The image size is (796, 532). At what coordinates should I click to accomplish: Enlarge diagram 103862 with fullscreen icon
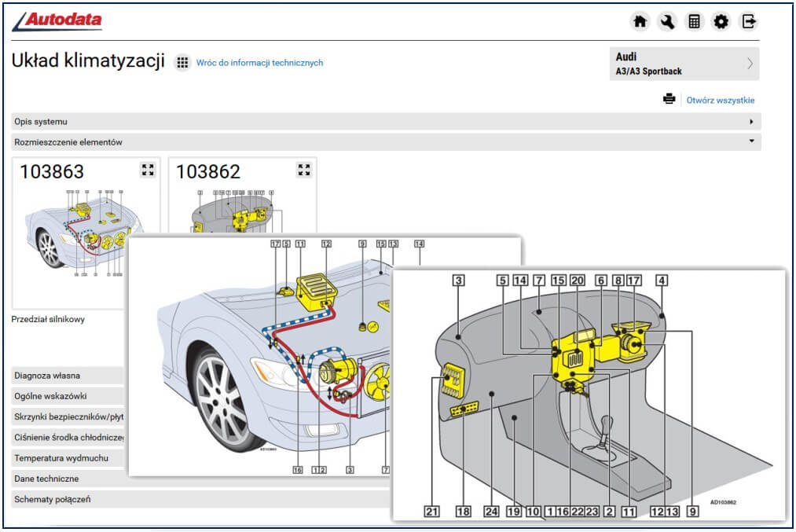tap(304, 170)
